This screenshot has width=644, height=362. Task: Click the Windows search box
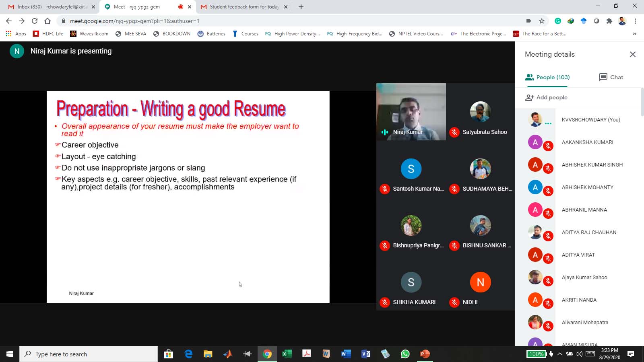pyautogui.click(x=89, y=354)
